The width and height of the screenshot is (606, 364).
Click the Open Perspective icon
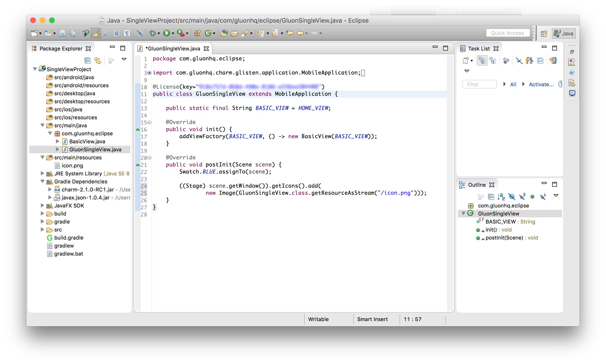pos(544,33)
